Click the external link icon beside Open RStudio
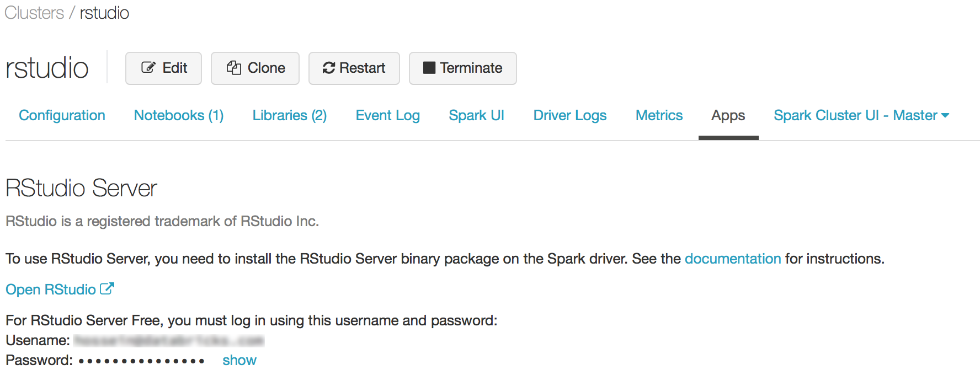 107,288
